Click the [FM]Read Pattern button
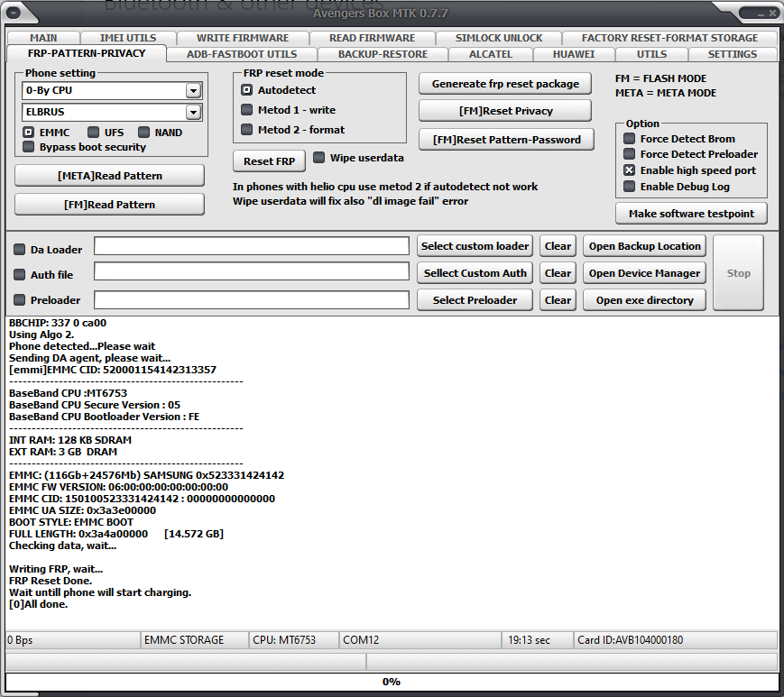 point(109,205)
